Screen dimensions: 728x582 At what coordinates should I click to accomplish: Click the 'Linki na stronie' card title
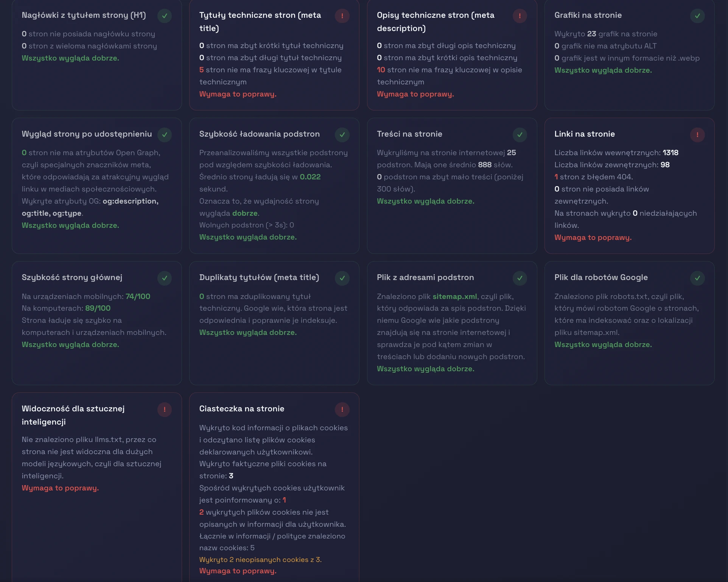coord(584,134)
